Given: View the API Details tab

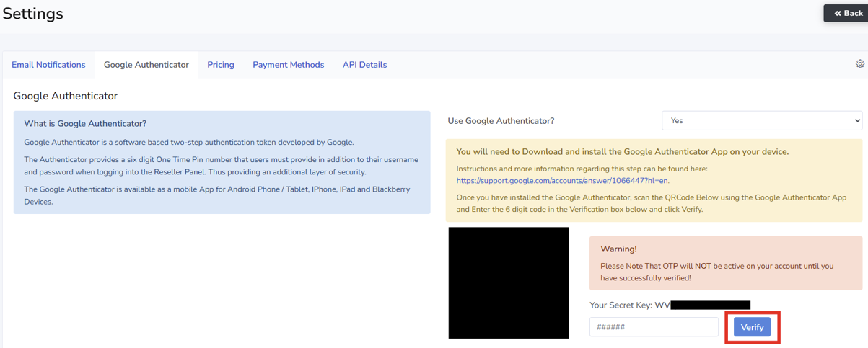Looking at the screenshot, I should coord(365,65).
